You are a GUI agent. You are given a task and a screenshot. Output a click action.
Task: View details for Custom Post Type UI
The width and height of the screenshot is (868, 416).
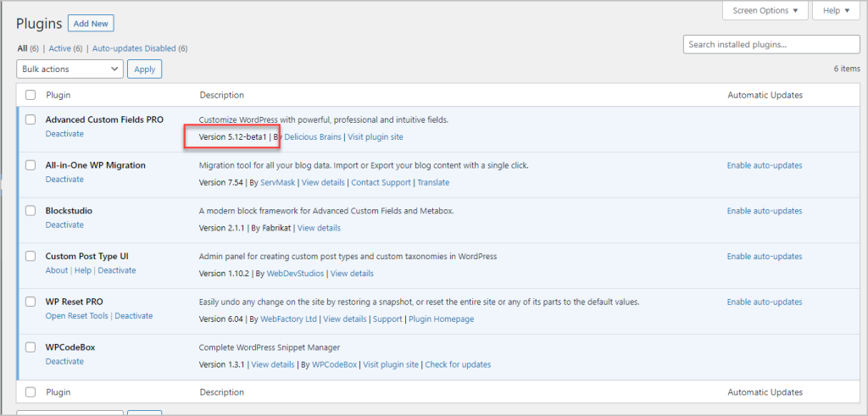click(x=352, y=274)
